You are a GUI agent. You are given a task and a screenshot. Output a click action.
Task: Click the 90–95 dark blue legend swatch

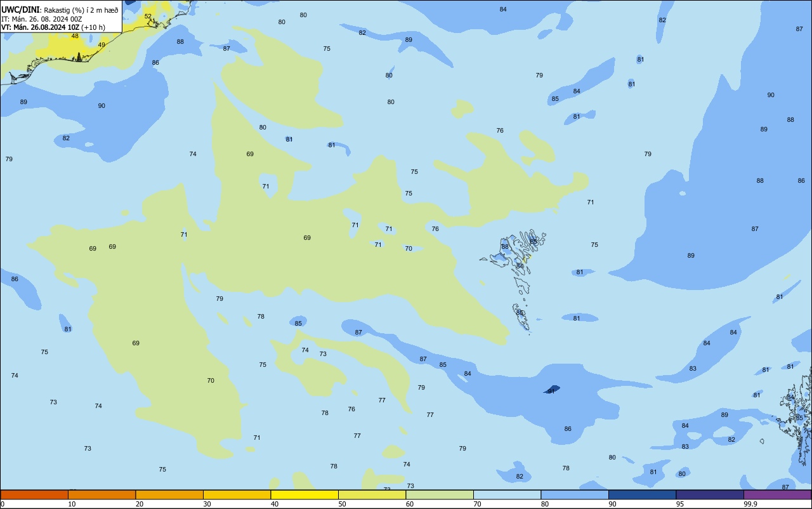(x=642, y=494)
